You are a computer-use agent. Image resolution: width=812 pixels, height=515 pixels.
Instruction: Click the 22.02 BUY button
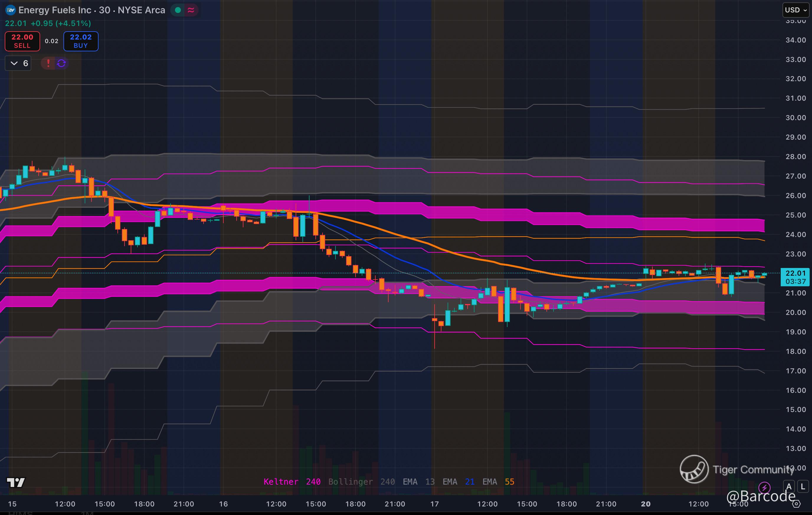[x=81, y=41]
